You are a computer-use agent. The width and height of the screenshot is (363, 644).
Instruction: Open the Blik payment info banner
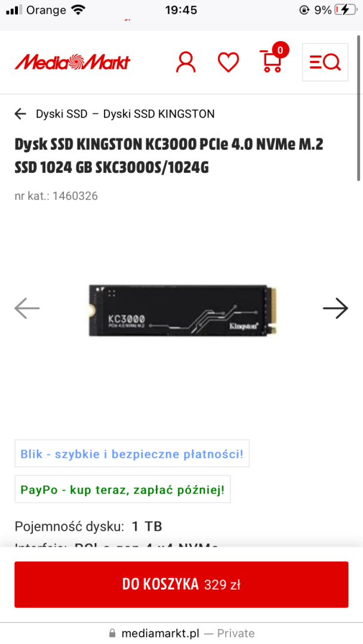[x=132, y=453]
